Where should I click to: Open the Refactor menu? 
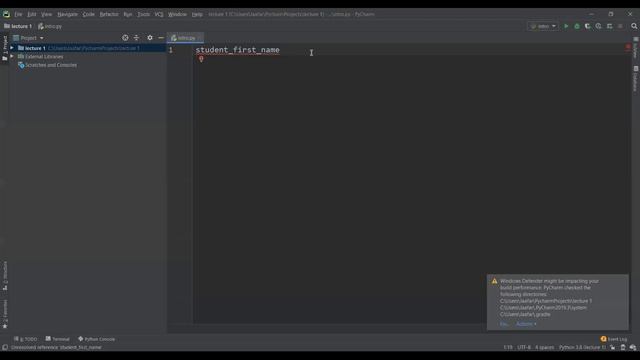pyautogui.click(x=109, y=14)
